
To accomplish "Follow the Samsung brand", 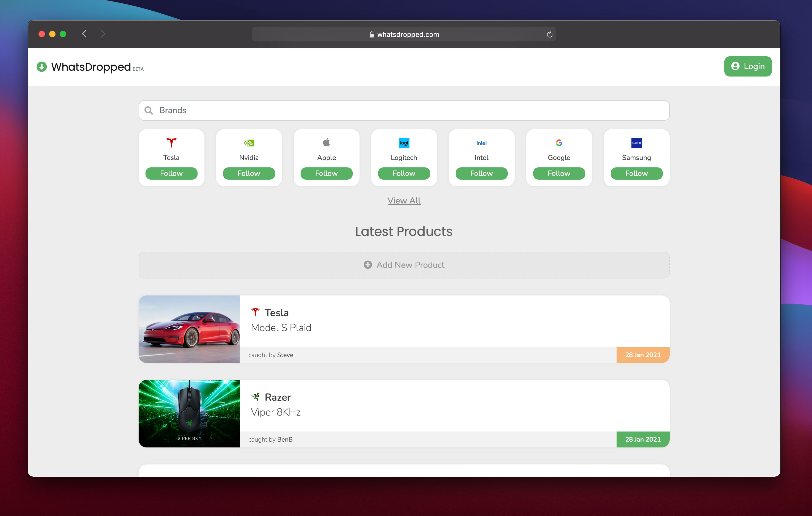I will tap(637, 174).
